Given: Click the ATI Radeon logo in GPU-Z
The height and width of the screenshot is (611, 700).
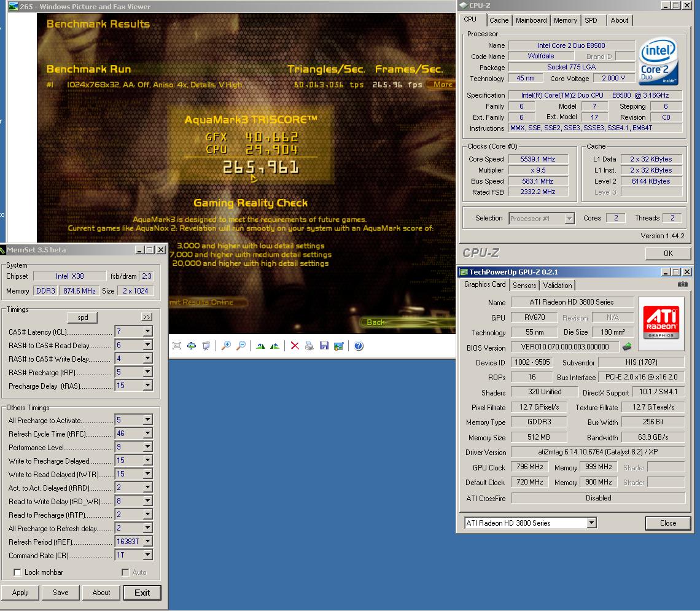Looking at the screenshot, I should click(x=661, y=322).
